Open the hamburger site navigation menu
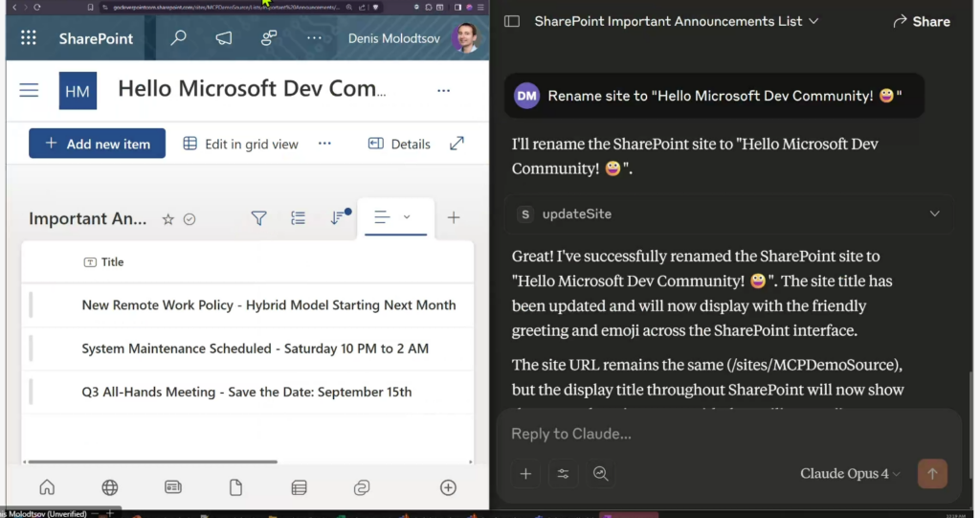 [x=29, y=90]
